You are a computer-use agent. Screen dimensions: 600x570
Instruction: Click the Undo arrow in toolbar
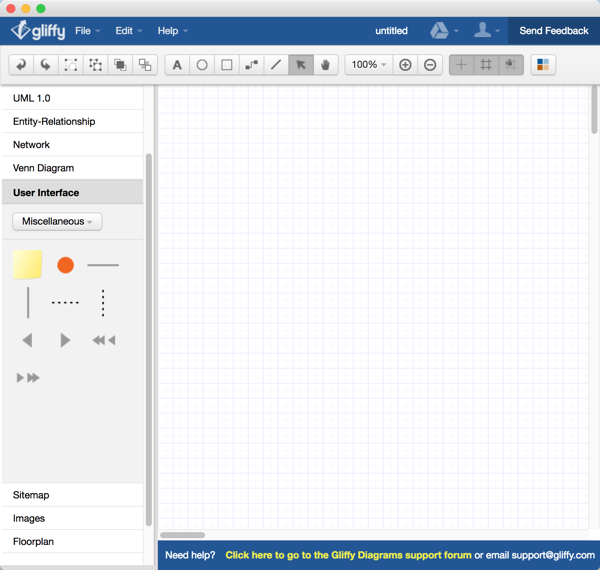coord(21,65)
